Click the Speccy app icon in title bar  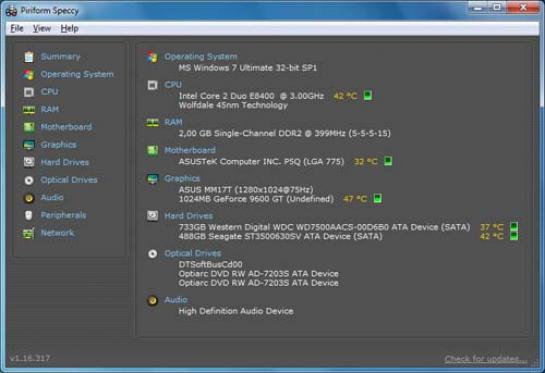11,11
